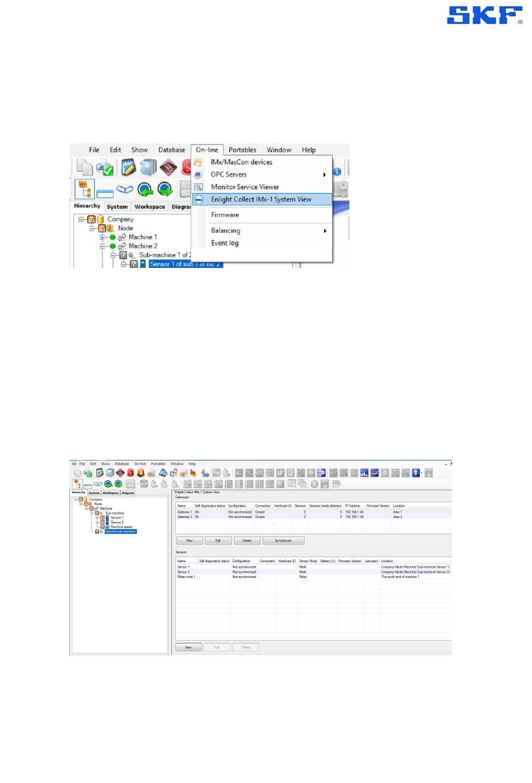Expand the Balancing submenu arrow
Viewport: 532px width, 783px height.
pos(325,231)
